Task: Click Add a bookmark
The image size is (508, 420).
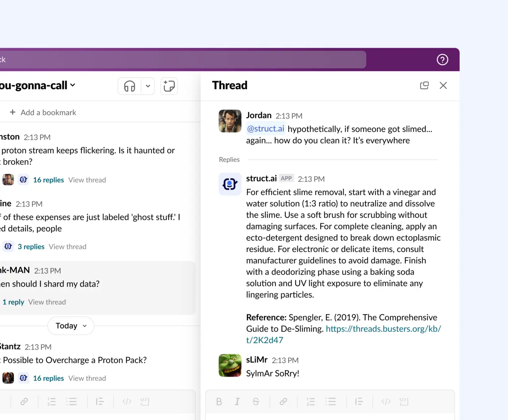Action: coord(43,112)
